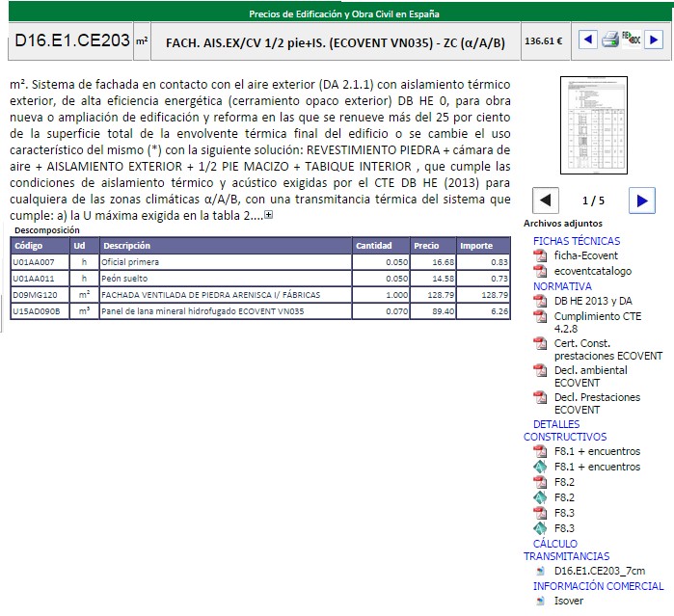Open PDF icon beside Decl. ambiental ECOVENT
This screenshot has height=616, width=674.
tap(540, 370)
